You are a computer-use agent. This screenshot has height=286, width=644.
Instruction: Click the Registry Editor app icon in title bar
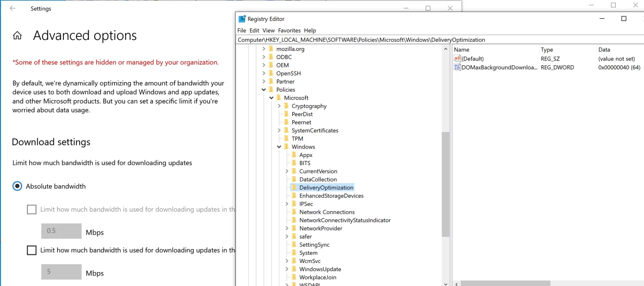242,19
